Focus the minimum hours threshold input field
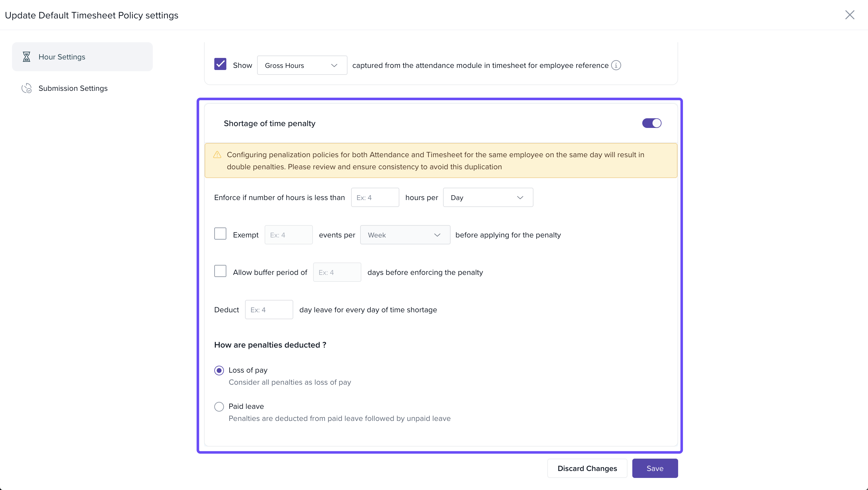 click(375, 198)
